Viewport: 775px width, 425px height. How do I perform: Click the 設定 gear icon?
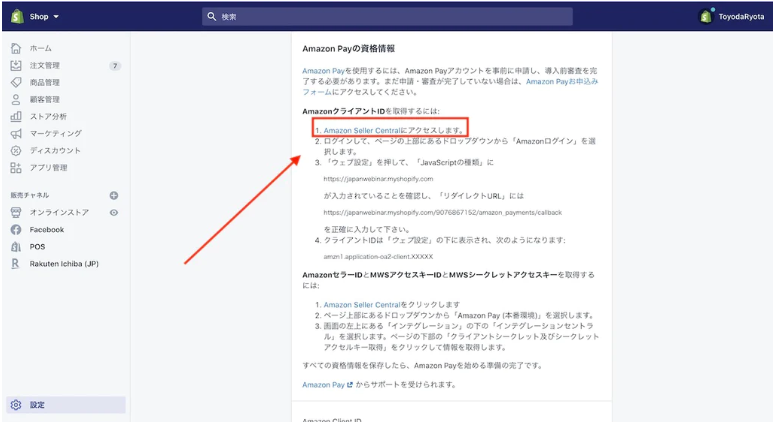pos(16,405)
